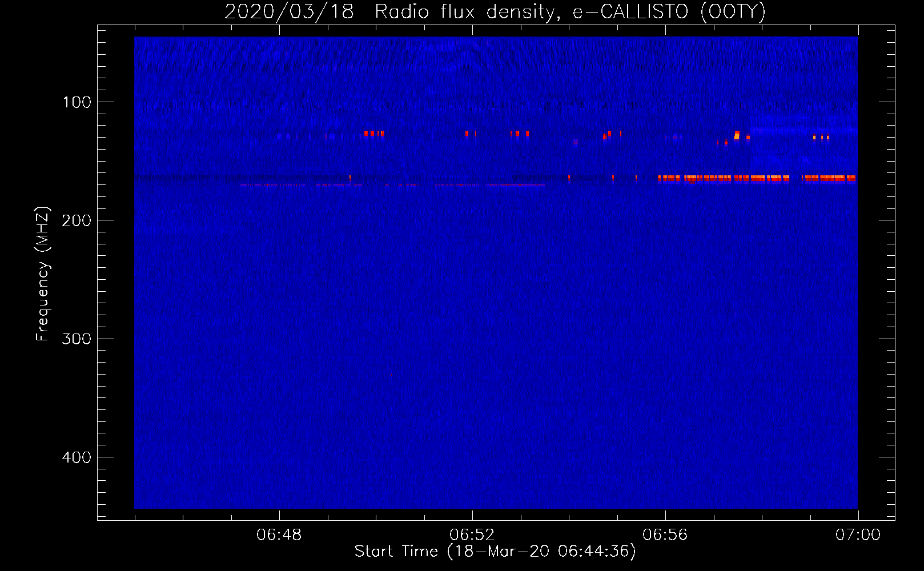Viewport: 924px width, 571px height.
Task: Click the '200' frequency tick label
Action: (x=77, y=220)
